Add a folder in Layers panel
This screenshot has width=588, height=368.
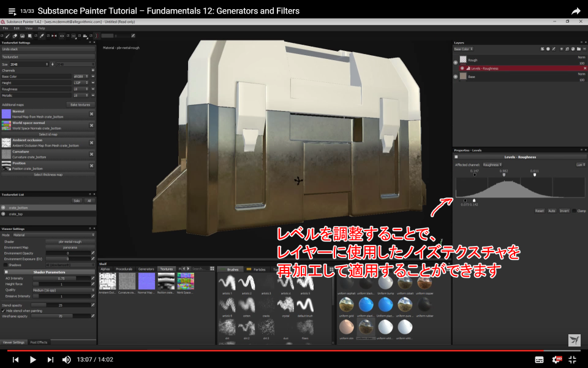click(x=579, y=49)
